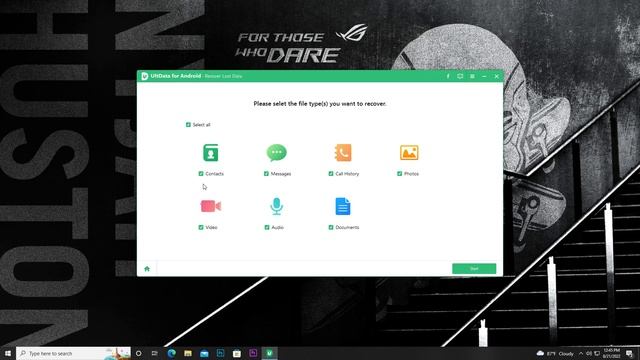Uncheck the Messages checkbox

(266, 173)
